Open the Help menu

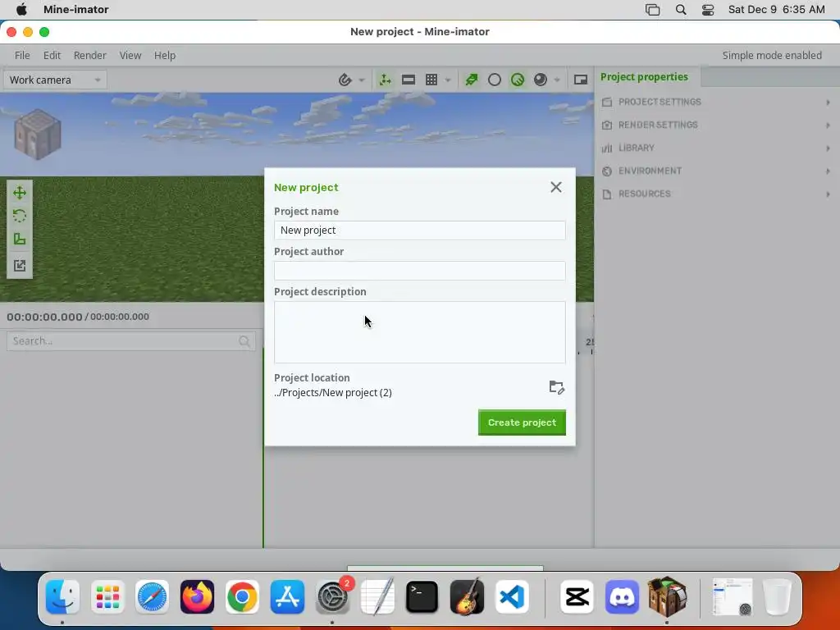164,55
